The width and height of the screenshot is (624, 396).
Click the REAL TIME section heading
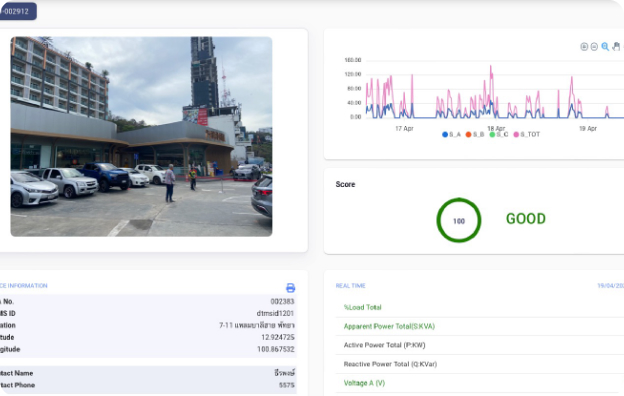[351, 286]
